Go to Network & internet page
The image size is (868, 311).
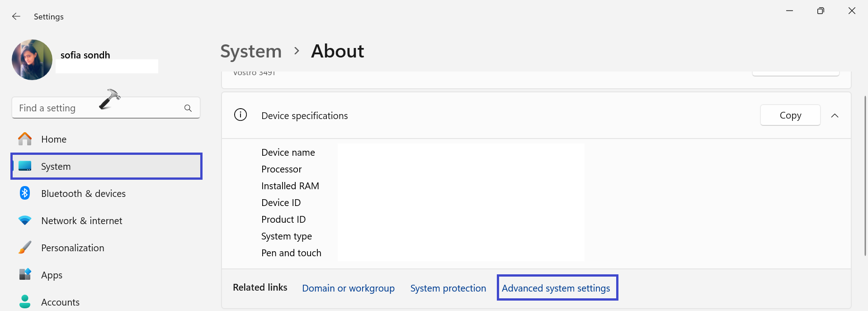point(81,221)
